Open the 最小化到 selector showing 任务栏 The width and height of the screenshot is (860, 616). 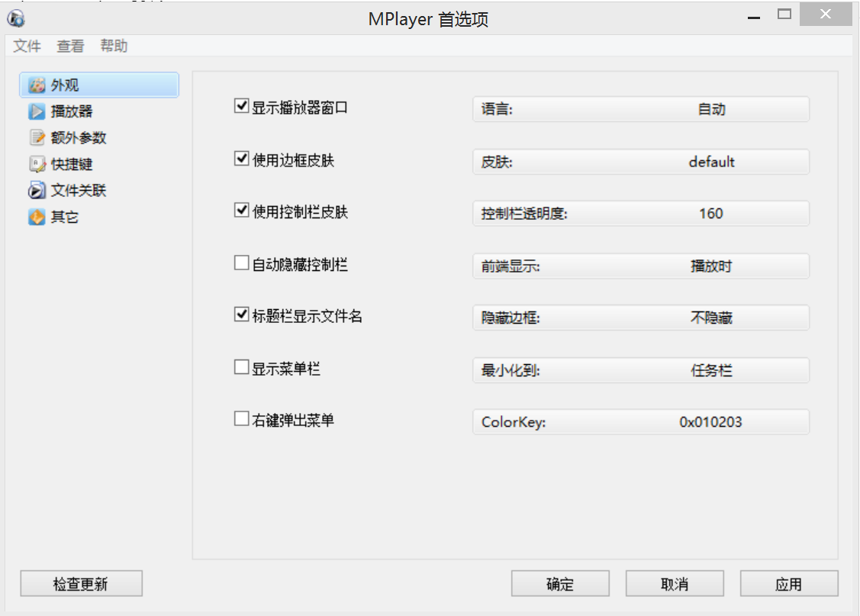point(641,370)
